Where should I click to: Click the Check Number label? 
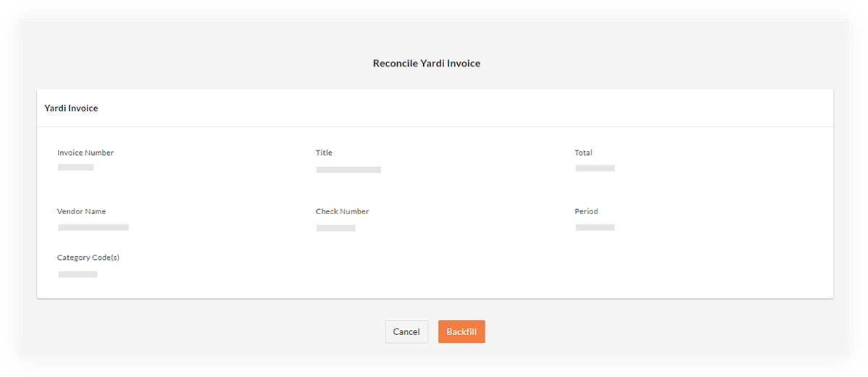click(342, 211)
